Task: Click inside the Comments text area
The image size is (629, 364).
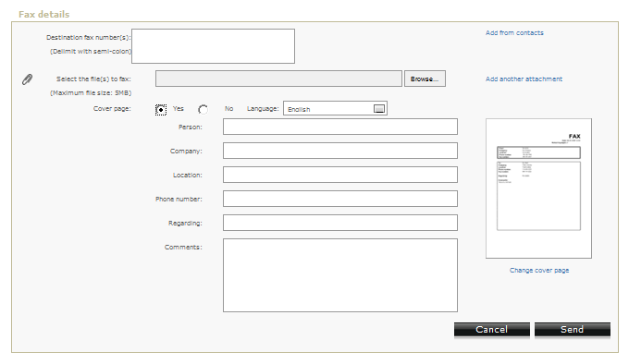Action: coord(340,275)
